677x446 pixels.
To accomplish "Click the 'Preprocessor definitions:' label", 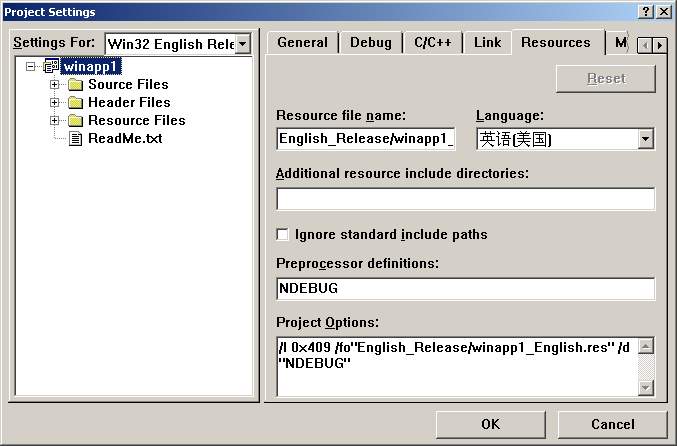I will (357, 263).
